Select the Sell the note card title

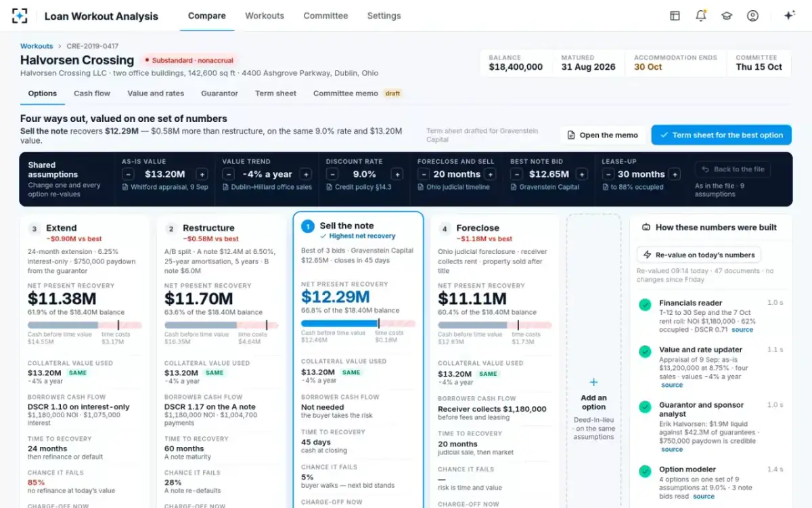pyautogui.click(x=346, y=226)
